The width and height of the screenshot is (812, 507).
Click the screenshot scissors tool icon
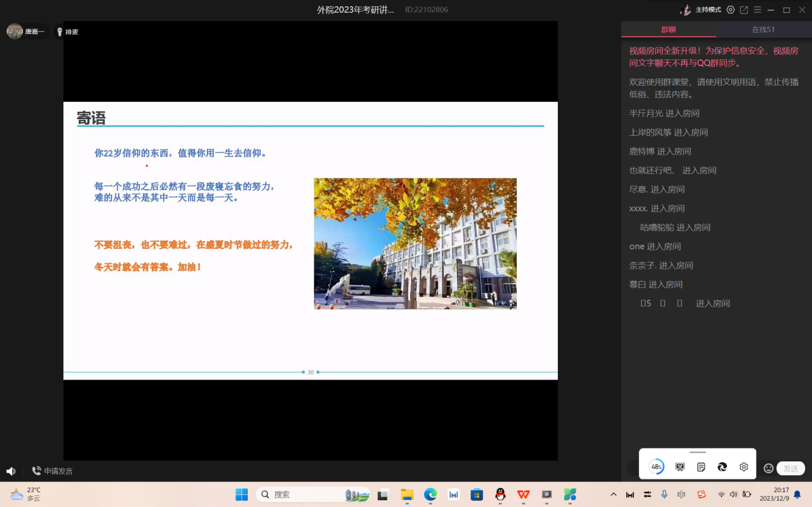click(680, 467)
